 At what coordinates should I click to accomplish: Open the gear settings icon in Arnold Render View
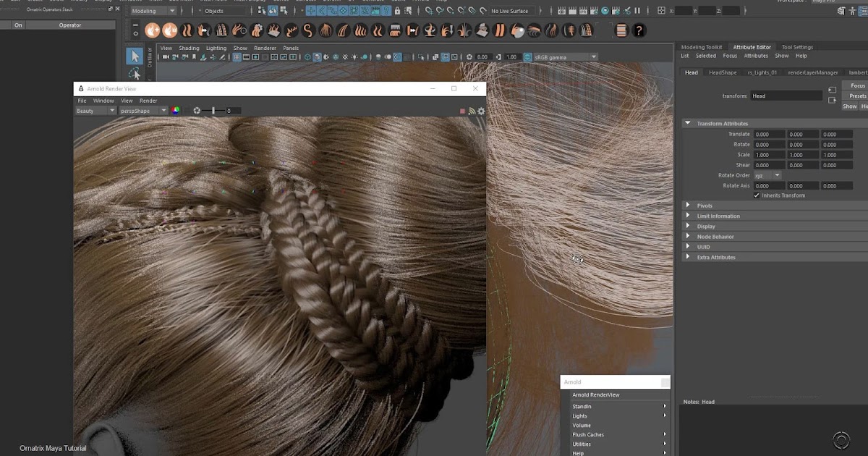pos(481,111)
